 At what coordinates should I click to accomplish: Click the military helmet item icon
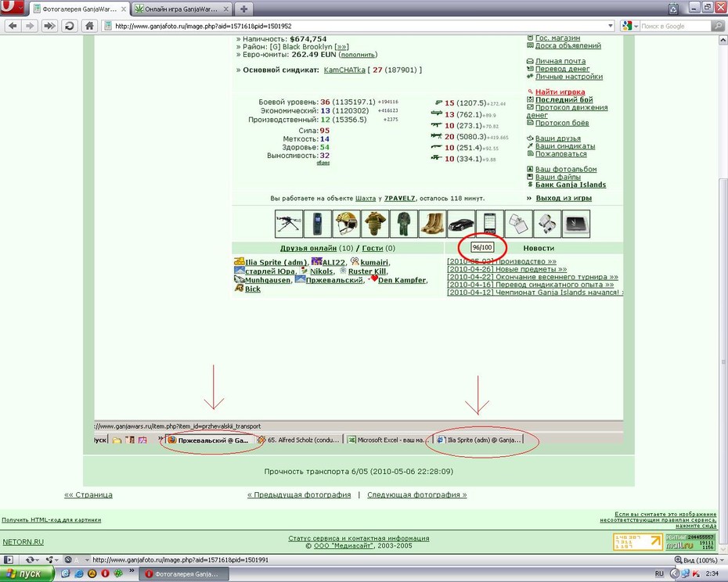coord(346,224)
